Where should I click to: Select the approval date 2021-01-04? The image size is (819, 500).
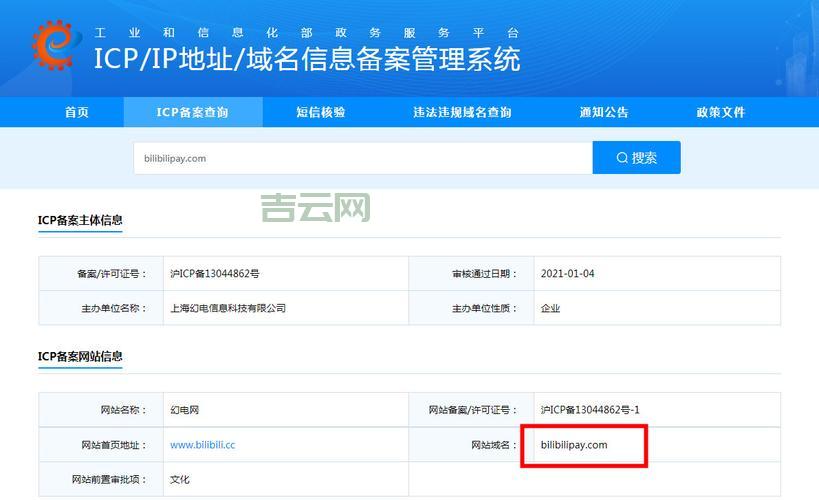(x=567, y=274)
